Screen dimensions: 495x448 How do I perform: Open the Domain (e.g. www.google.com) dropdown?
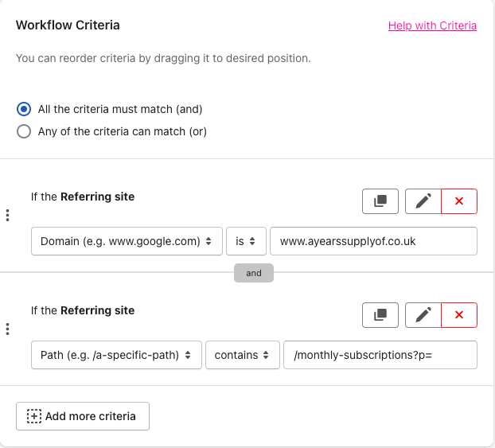pos(127,241)
